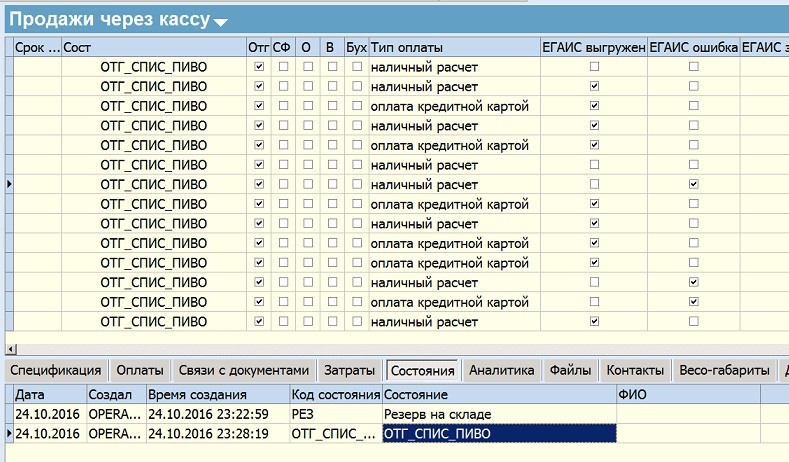789x462 pixels.
Task: Open the Весо-габариты tab
Action: pos(724,370)
